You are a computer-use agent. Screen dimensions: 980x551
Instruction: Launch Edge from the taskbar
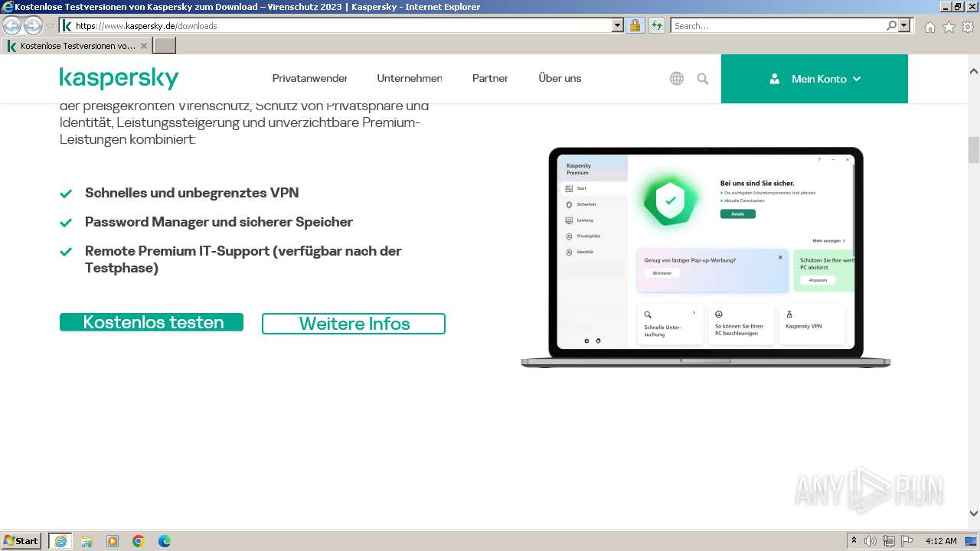[x=165, y=541]
